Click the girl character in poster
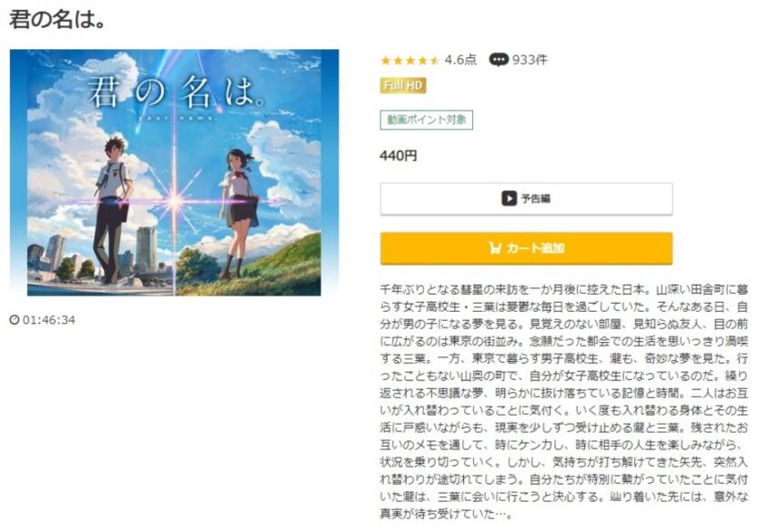 [x=238, y=214]
